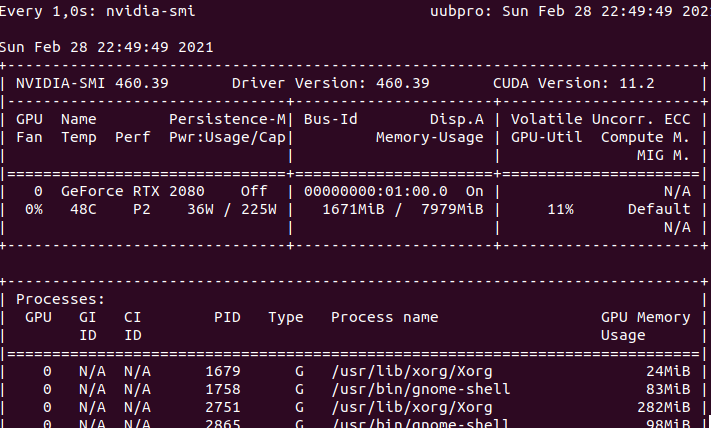Click '/usr/bin/gnome-shell' in the PID 1758 row
The image size is (711, 428).
[421, 389]
